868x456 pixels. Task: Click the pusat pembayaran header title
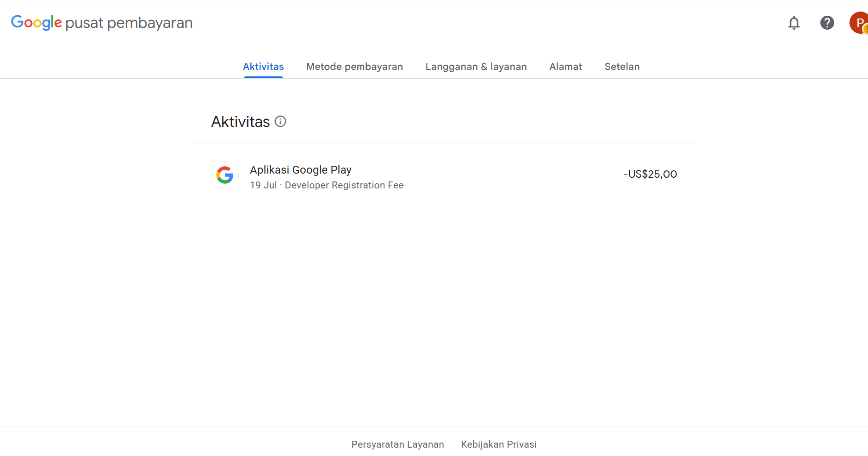click(x=129, y=23)
